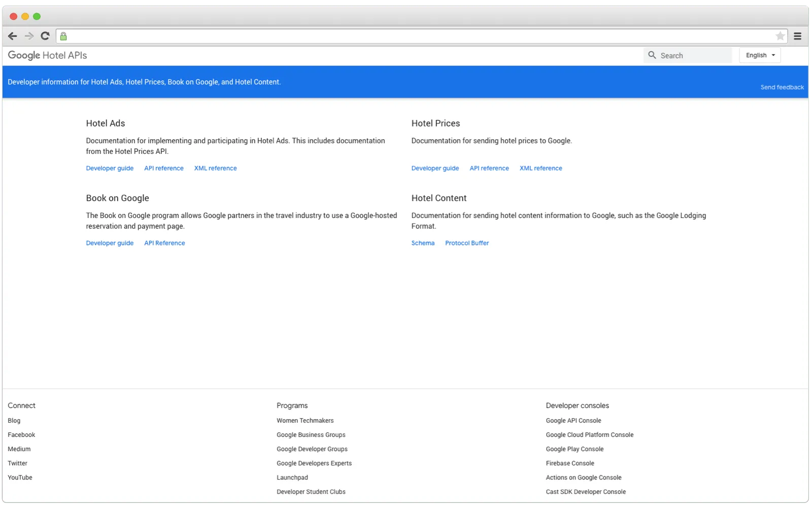Open Google Play Console link
Image resolution: width=812 pixels, height=508 pixels.
pos(574,449)
